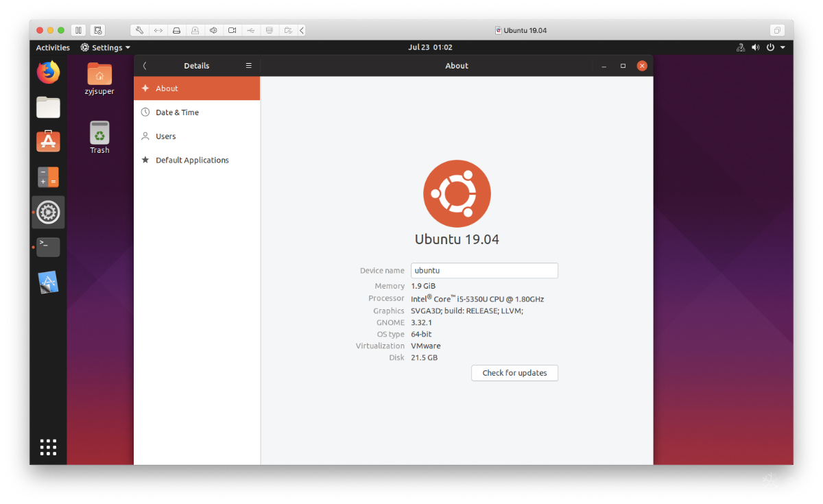Launch Firefox from the Ubuntu dock
Screen dimensions: 823x504
pos(48,72)
